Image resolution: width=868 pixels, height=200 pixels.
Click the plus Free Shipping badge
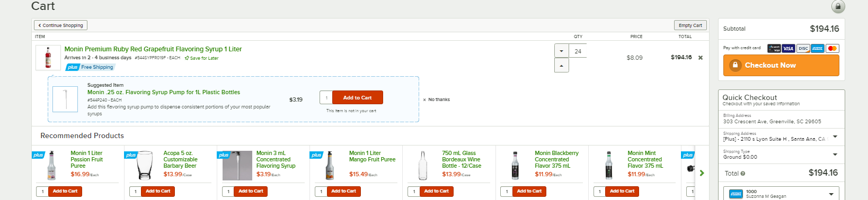click(x=90, y=67)
